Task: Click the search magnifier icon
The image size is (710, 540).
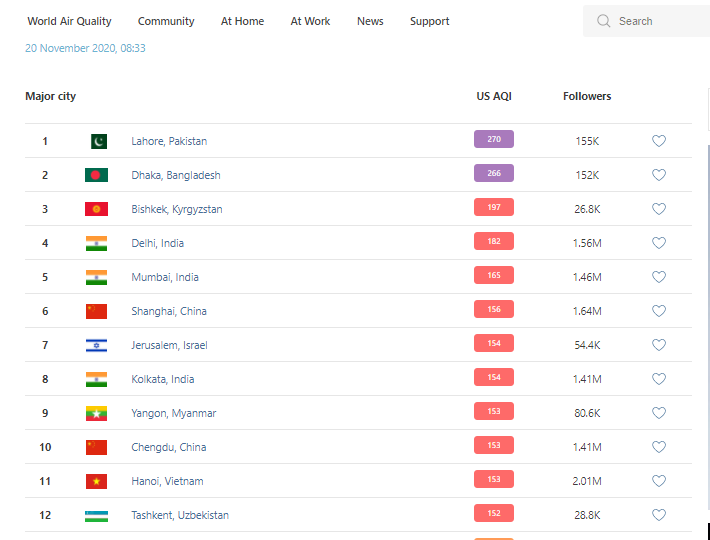Action: click(x=603, y=21)
